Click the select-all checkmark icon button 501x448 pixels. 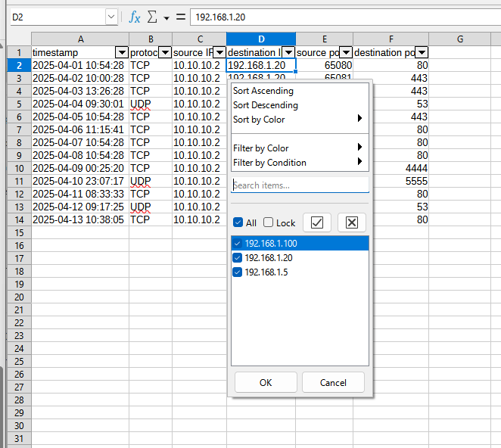click(x=317, y=222)
